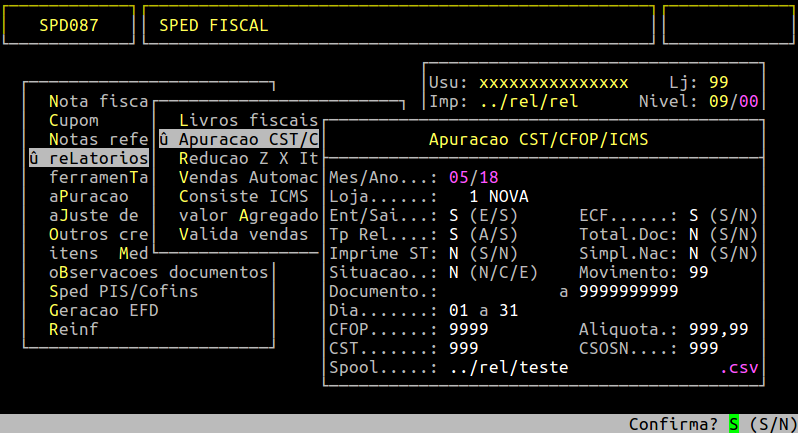Screen dimensions: 798x433
Task: Click the Situacao N/C/E option field
Action: [x=454, y=272]
